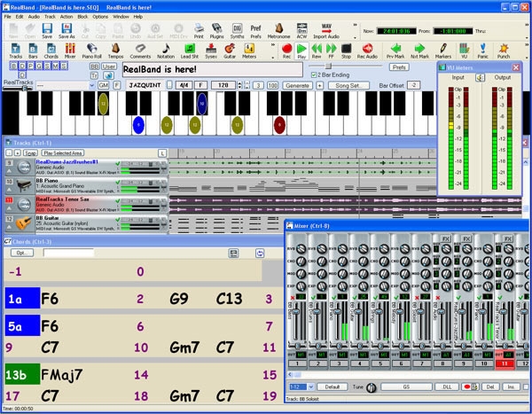Expand second toolbar overflow chevron after Meters
Screen dimensions: 532x414
click(x=273, y=45)
